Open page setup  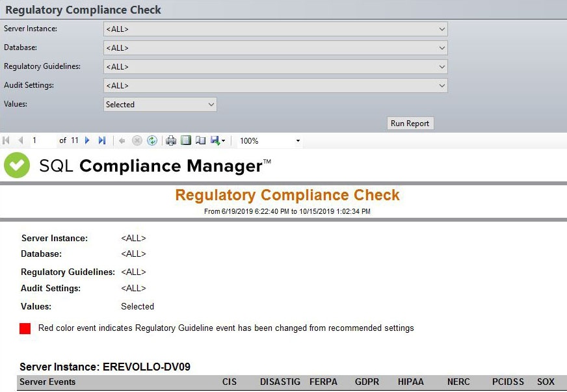pos(200,140)
